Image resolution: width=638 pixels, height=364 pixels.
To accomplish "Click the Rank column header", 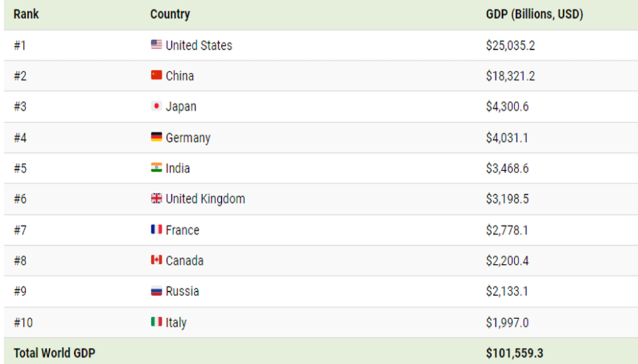I will (26, 14).
